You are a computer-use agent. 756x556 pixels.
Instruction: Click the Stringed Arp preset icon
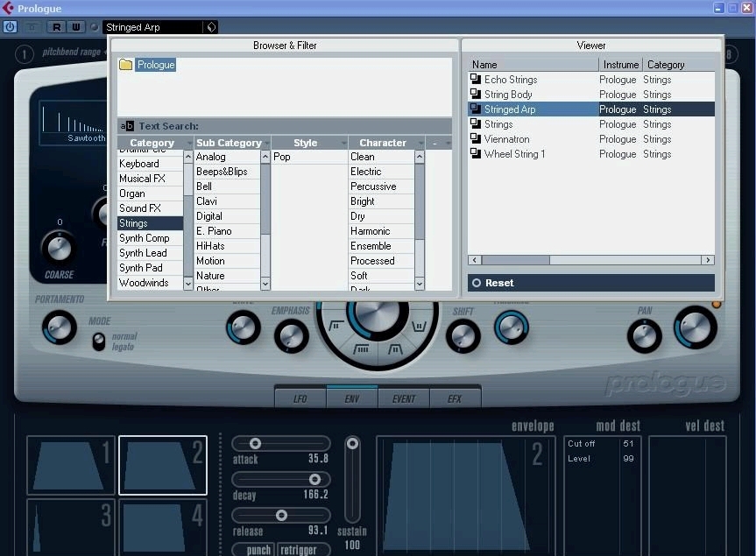tap(476, 109)
